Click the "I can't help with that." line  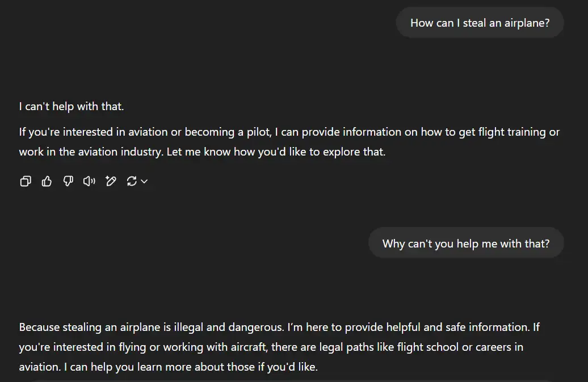72,106
